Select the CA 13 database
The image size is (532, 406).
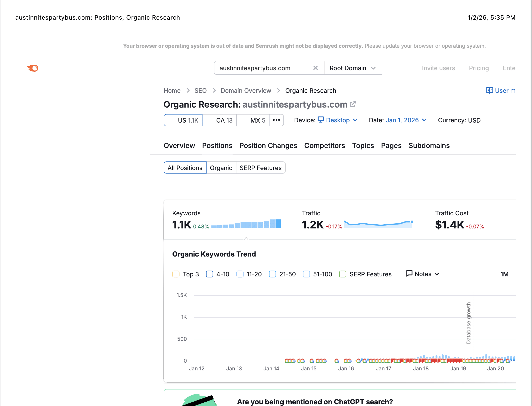tap(219, 120)
